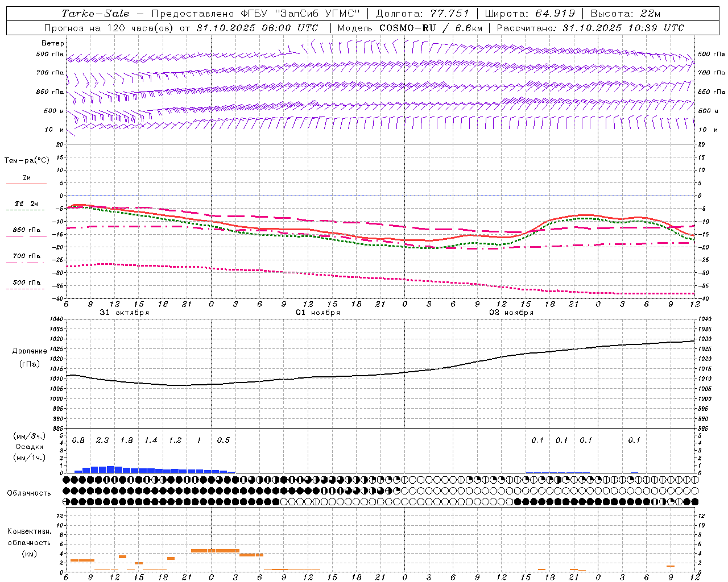Click the "01 ноября" date label
The width and height of the screenshot is (728, 582).
pyautogui.click(x=318, y=313)
